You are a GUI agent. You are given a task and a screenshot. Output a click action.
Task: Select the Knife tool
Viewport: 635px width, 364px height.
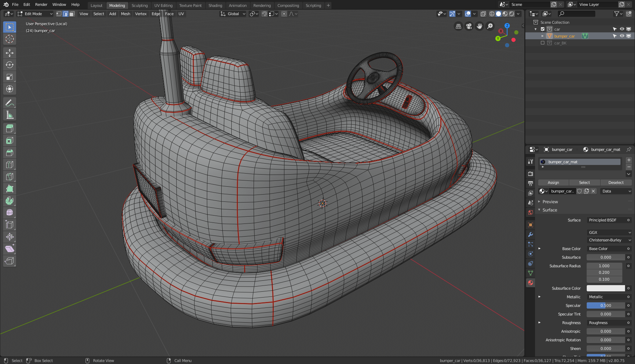[x=10, y=177]
